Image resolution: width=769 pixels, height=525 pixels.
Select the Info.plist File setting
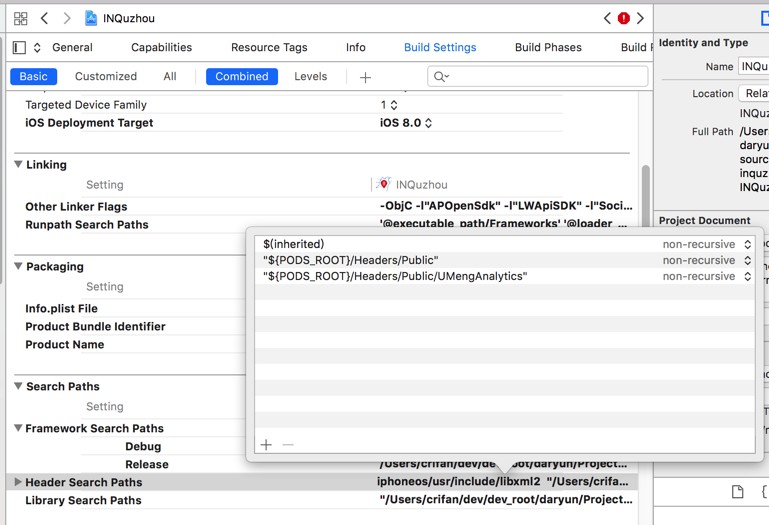pos(61,309)
